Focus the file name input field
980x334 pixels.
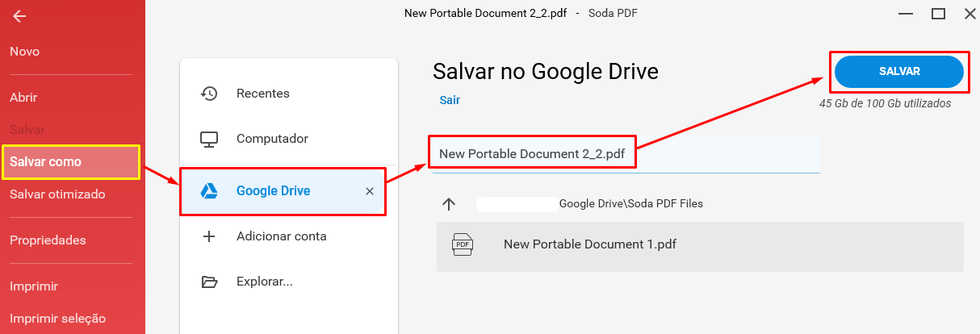pos(626,153)
